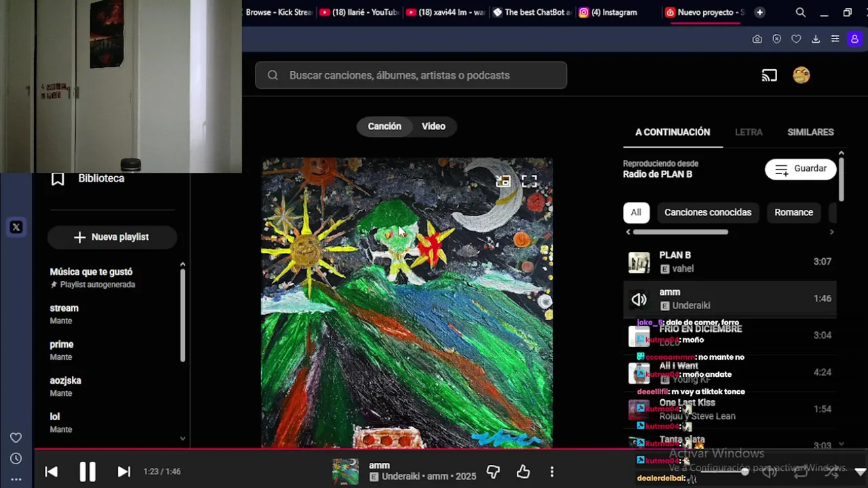Screen dimensions: 868x488
Task: Click the search songs input field
Action: [x=411, y=75]
